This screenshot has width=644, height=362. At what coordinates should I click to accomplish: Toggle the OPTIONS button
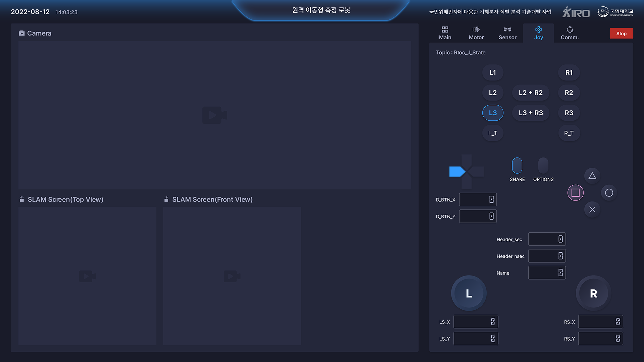click(543, 166)
